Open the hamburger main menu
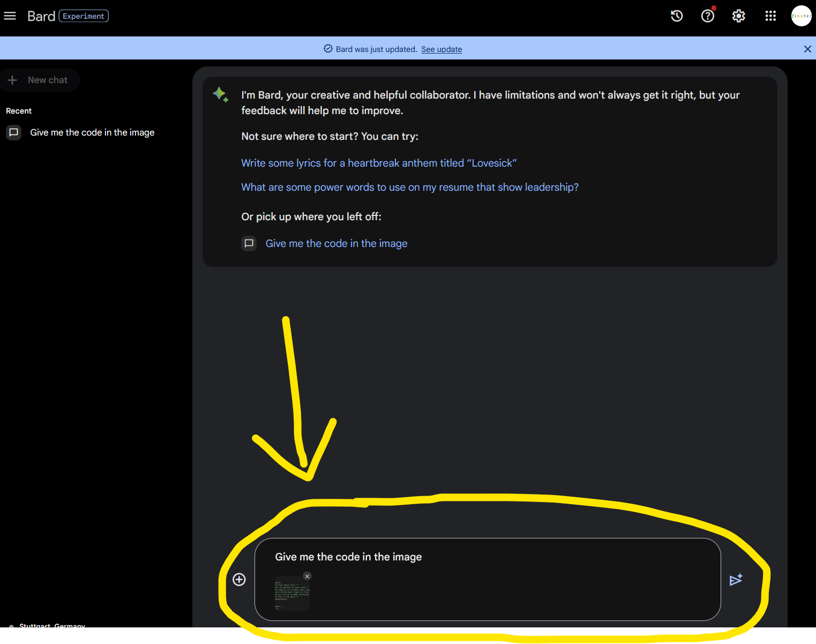 pyautogui.click(x=10, y=16)
